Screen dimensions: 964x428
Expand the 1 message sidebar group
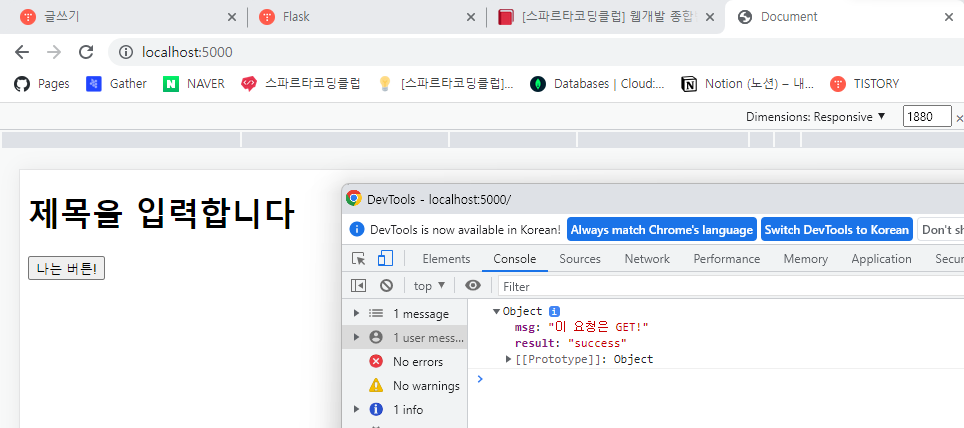click(356, 314)
